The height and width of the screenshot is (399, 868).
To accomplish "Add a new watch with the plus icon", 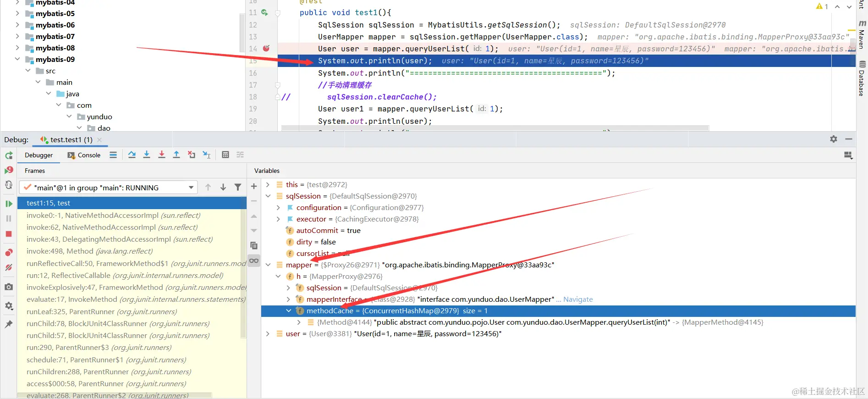I will pos(254,186).
